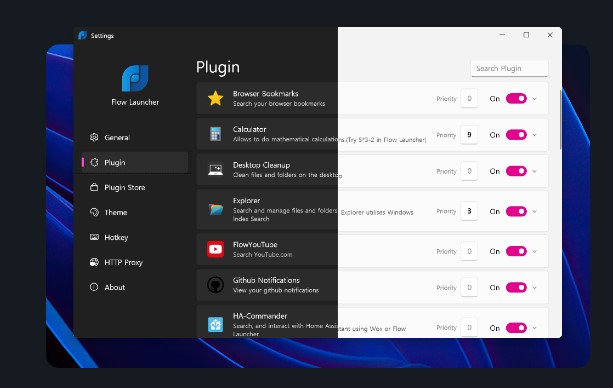Click the Theme palette icon
This screenshot has height=388, width=613.
tap(94, 212)
